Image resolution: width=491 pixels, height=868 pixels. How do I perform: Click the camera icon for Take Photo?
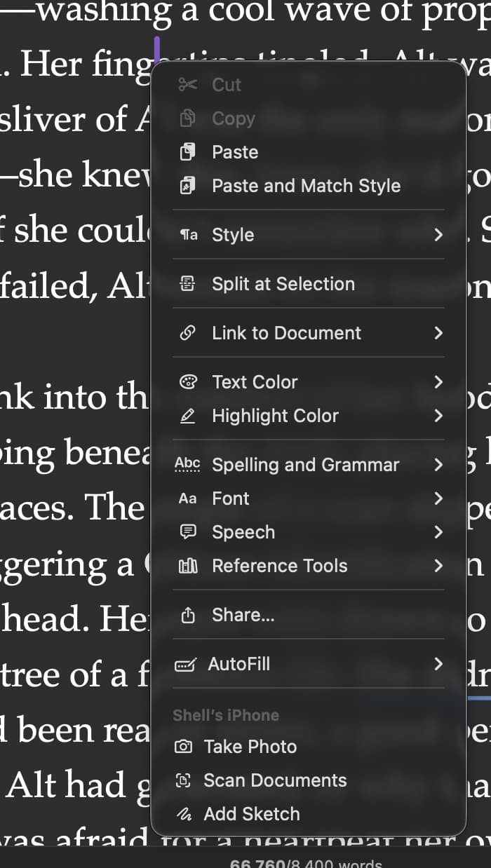183,747
